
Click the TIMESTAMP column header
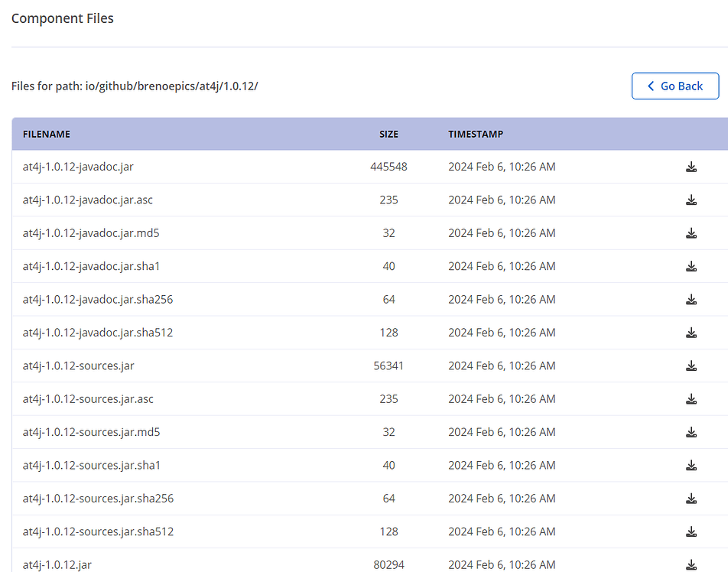(476, 134)
